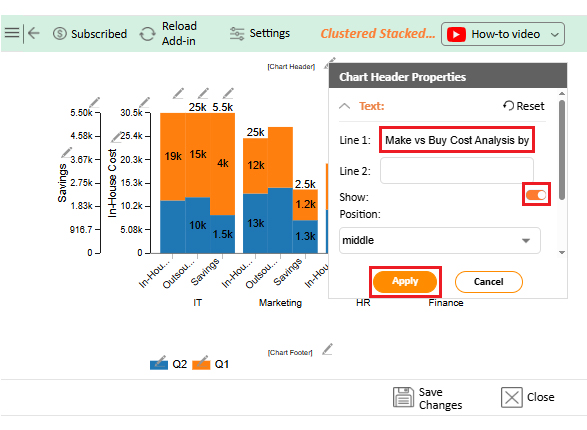This screenshot has width=587, height=430.
Task: Click the Reset link in Text section
Action: (x=523, y=106)
